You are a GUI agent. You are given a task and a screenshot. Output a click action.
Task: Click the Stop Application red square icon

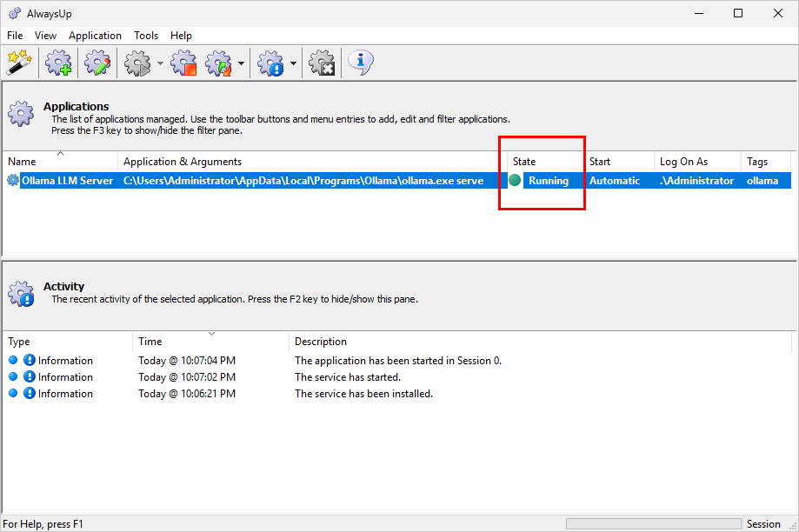183,63
